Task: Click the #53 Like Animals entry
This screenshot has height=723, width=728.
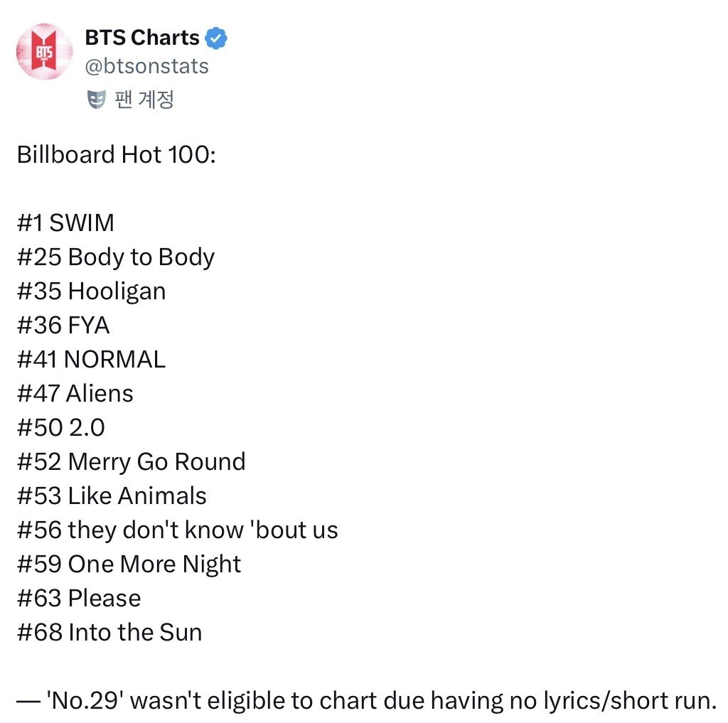Action: pyautogui.click(x=112, y=496)
